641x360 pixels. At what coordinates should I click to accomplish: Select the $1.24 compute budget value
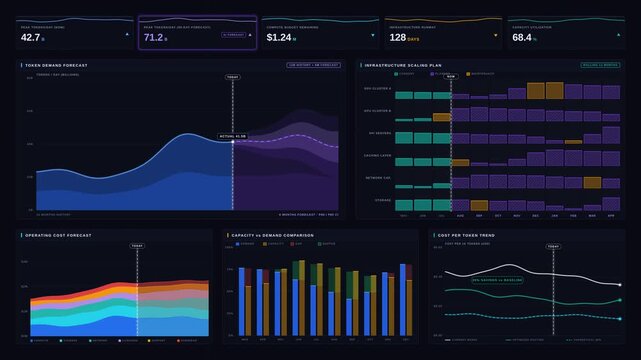[x=279, y=38]
